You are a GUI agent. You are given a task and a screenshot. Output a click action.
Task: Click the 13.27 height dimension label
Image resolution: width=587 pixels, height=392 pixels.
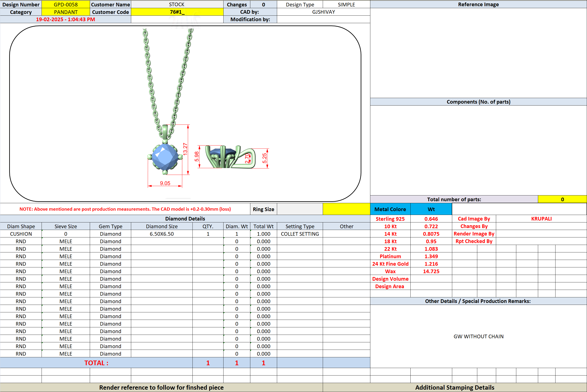185,149
